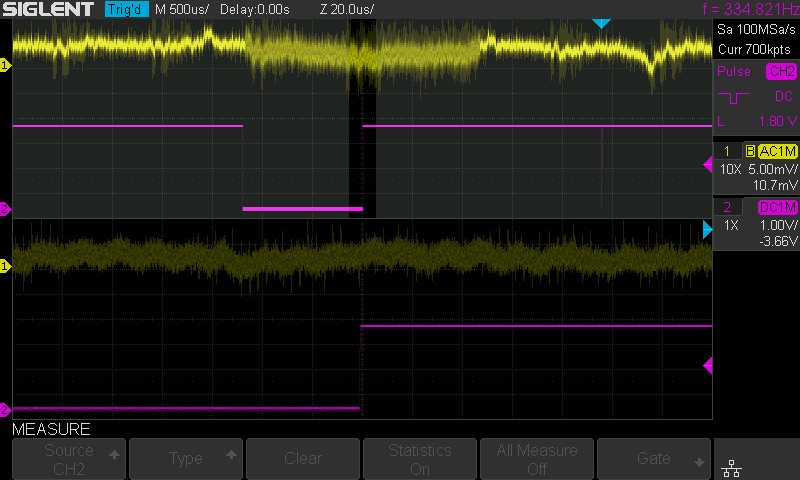Select channel 2 ground marker in main window
Screen dimensions: 800x480
pyautogui.click(x=5, y=209)
